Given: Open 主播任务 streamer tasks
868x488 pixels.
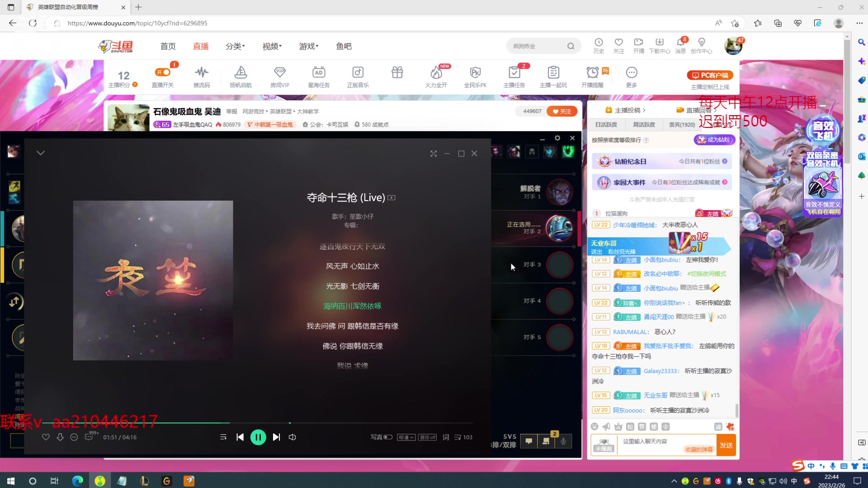Looking at the screenshot, I should [x=514, y=77].
